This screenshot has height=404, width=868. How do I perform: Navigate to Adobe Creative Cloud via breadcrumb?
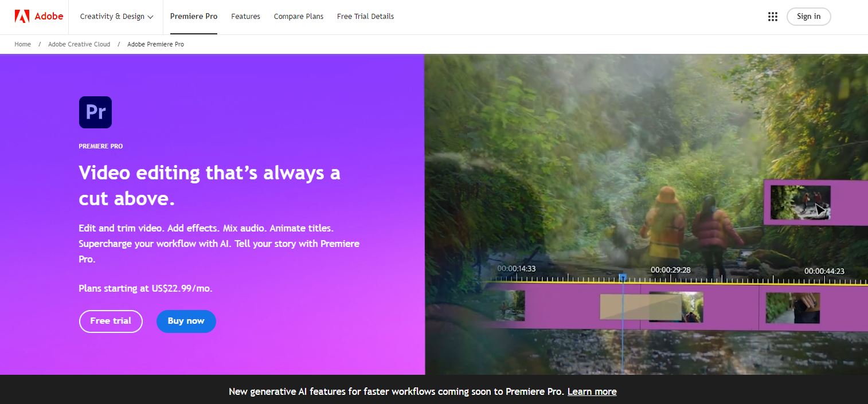[79, 44]
